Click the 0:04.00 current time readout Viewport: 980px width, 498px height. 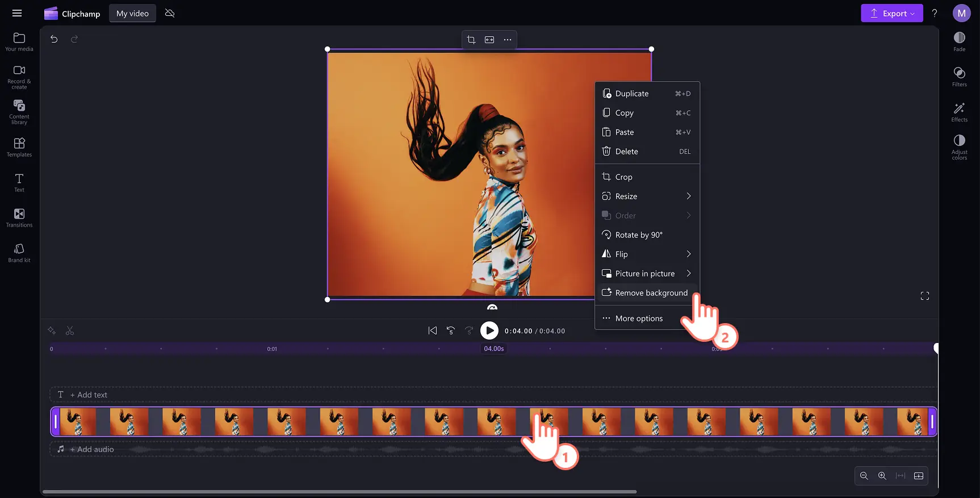[518, 331]
